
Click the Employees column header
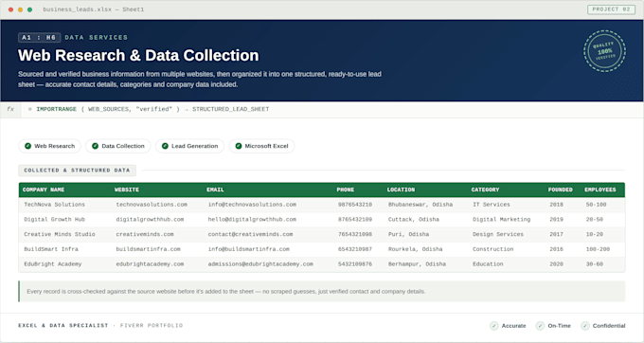tap(600, 190)
